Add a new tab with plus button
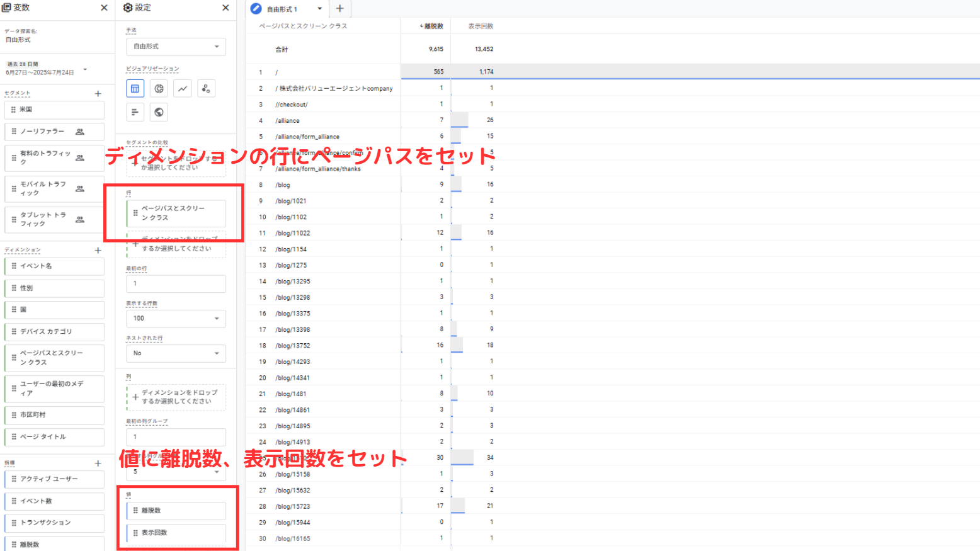This screenshot has width=980, height=551. tap(339, 8)
